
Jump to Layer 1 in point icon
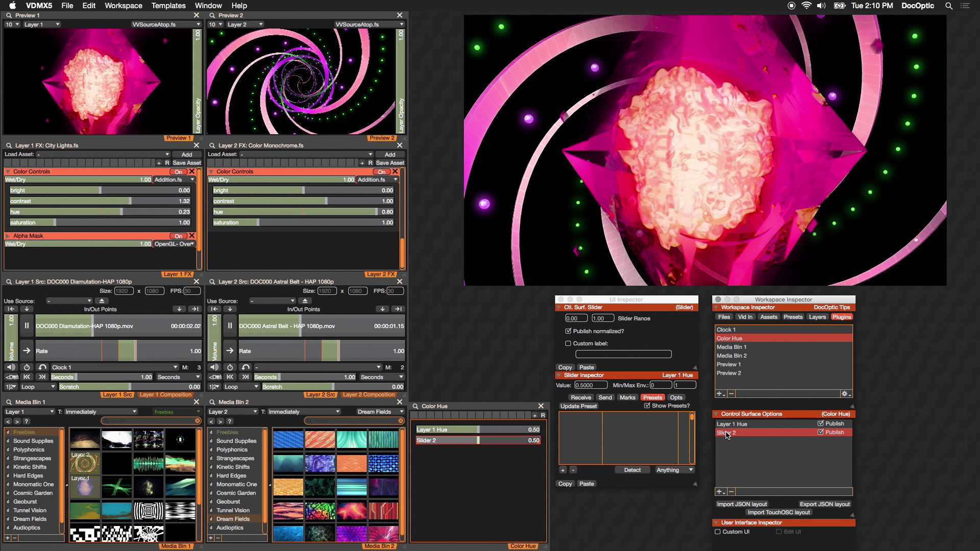pyautogui.click(x=11, y=309)
